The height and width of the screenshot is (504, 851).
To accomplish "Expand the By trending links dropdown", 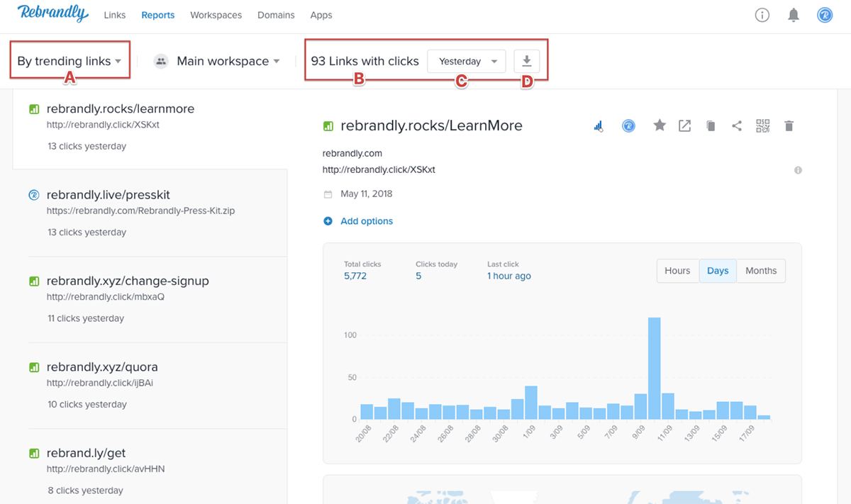I will click(69, 61).
